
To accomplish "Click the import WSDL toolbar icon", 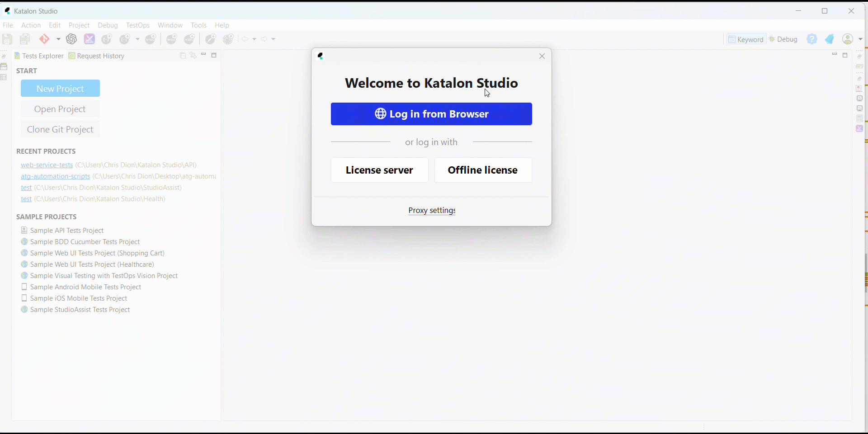I will tap(189, 39).
